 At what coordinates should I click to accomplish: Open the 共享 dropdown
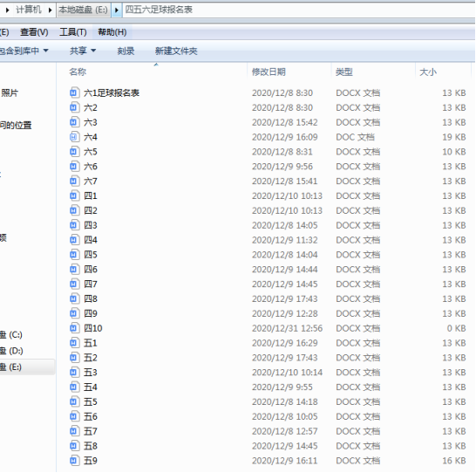[83, 51]
